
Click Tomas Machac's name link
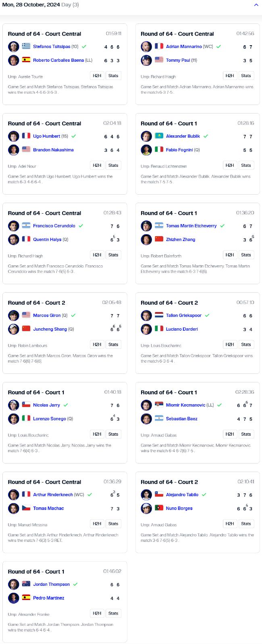48,508
